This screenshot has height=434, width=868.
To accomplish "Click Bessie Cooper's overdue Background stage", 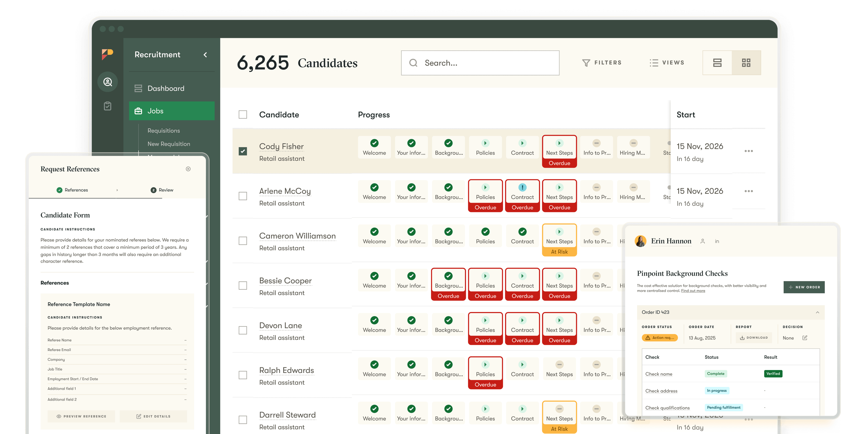I will pyautogui.click(x=448, y=284).
